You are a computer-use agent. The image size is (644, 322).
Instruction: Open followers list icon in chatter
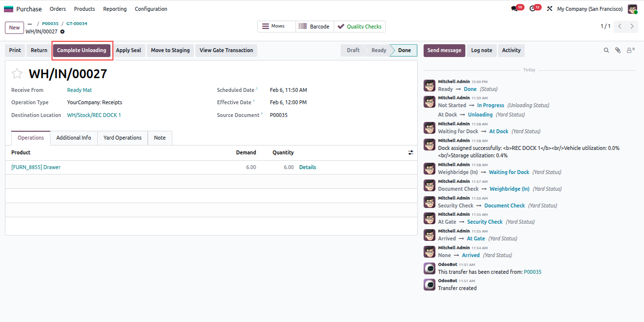[630, 50]
